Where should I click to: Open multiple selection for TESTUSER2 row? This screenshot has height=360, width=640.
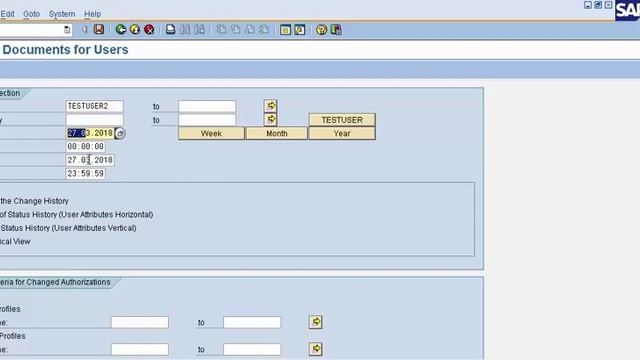pos(271,106)
